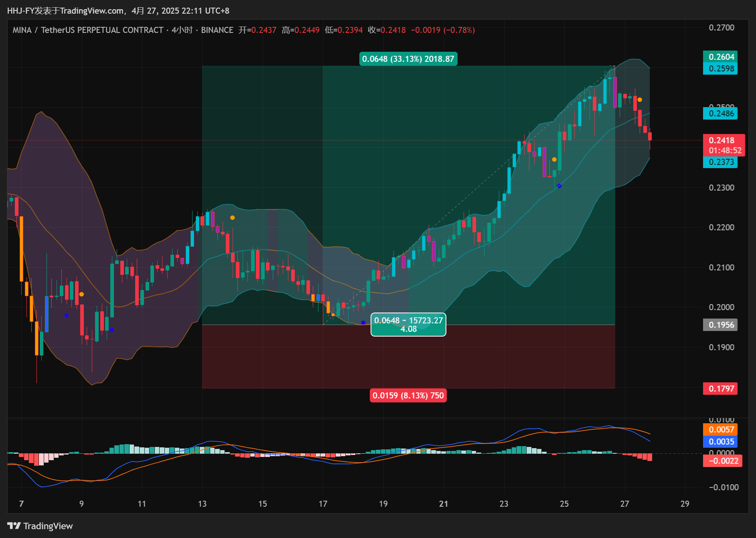Click the 0.1900 price axis label
Viewport: 756px width, 538px height.
pyautogui.click(x=722, y=347)
